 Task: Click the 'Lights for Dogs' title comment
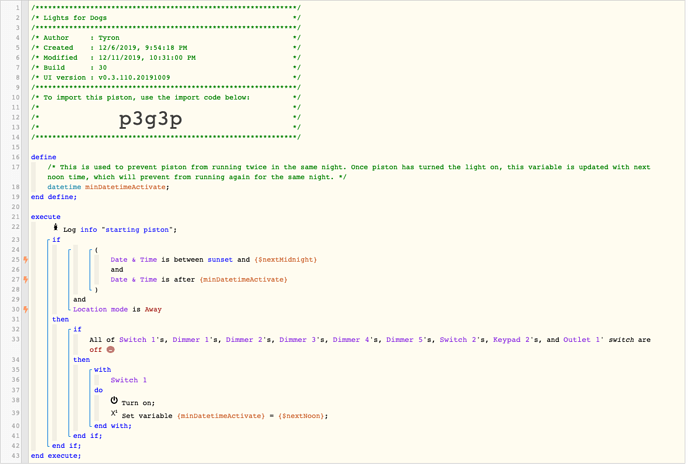(75, 18)
